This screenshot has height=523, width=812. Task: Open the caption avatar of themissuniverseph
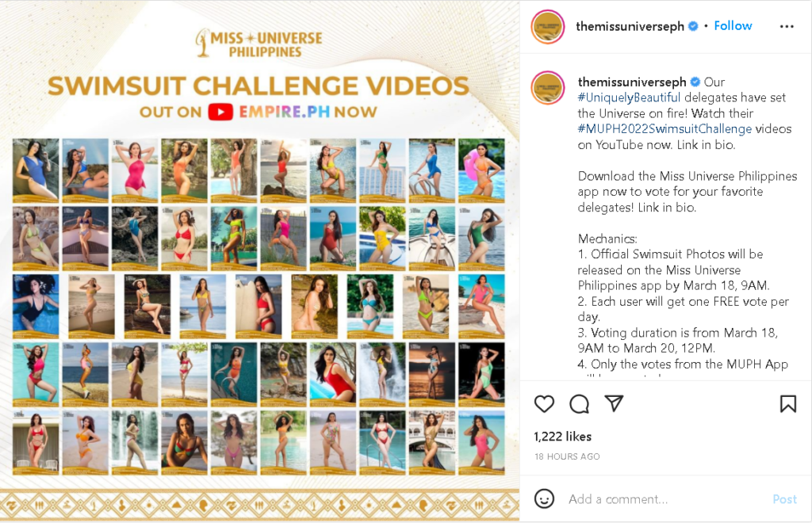coord(547,88)
